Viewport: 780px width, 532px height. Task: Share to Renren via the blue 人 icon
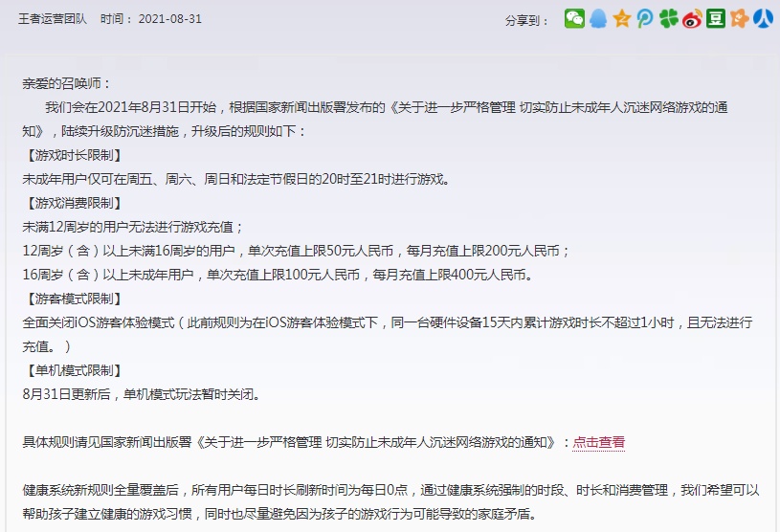[763, 19]
